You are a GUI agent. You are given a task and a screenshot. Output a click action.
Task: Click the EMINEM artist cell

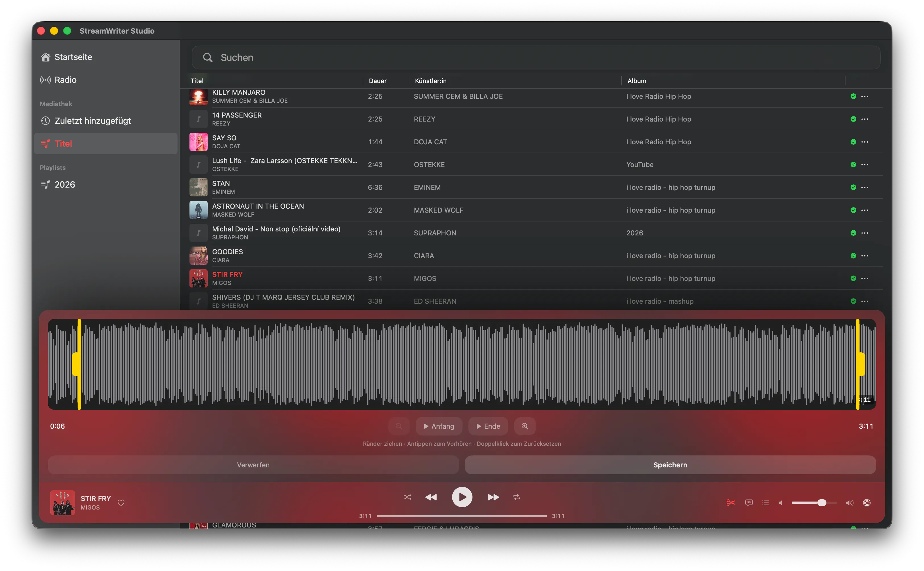click(x=427, y=187)
